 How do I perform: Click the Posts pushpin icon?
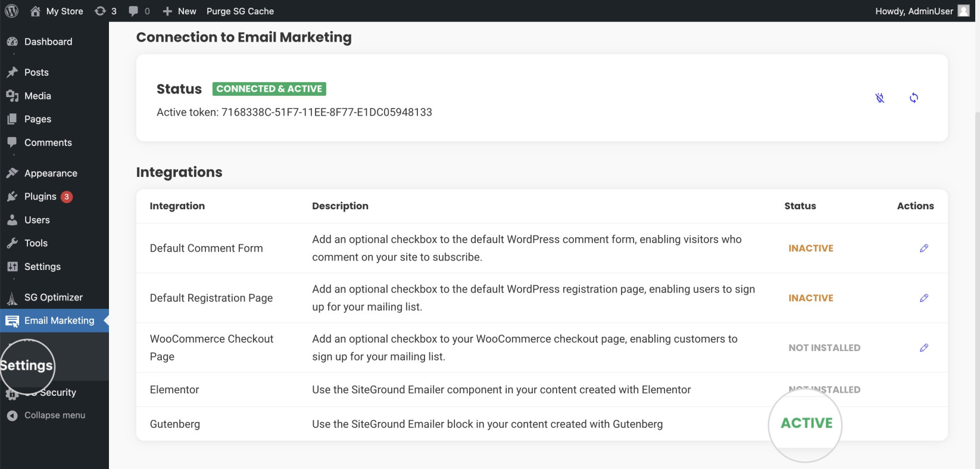tap(12, 72)
